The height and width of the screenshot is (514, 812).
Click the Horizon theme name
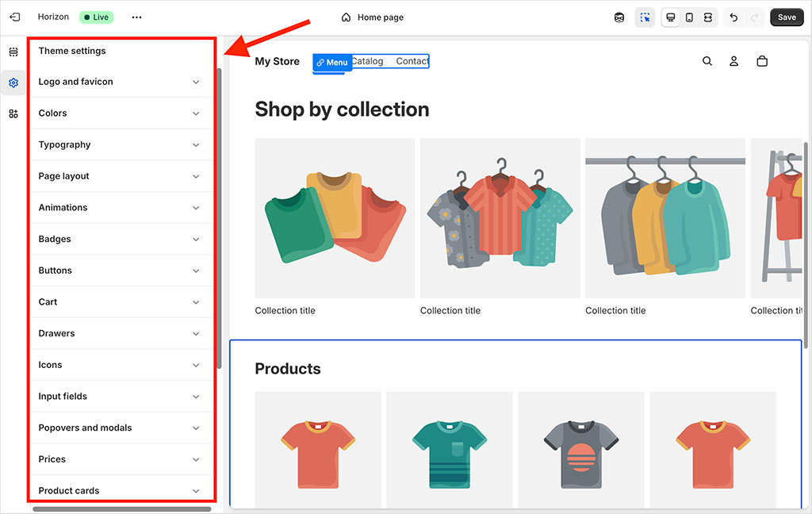53,17
